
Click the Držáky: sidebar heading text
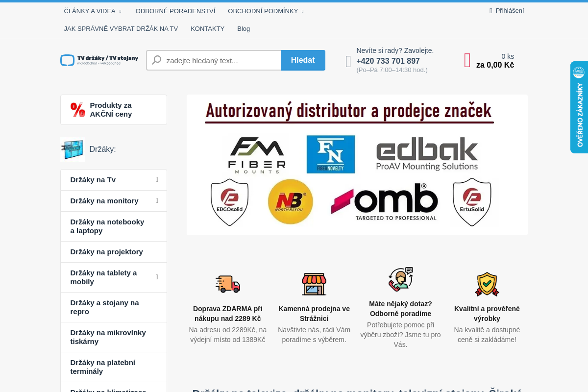[103, 149]
